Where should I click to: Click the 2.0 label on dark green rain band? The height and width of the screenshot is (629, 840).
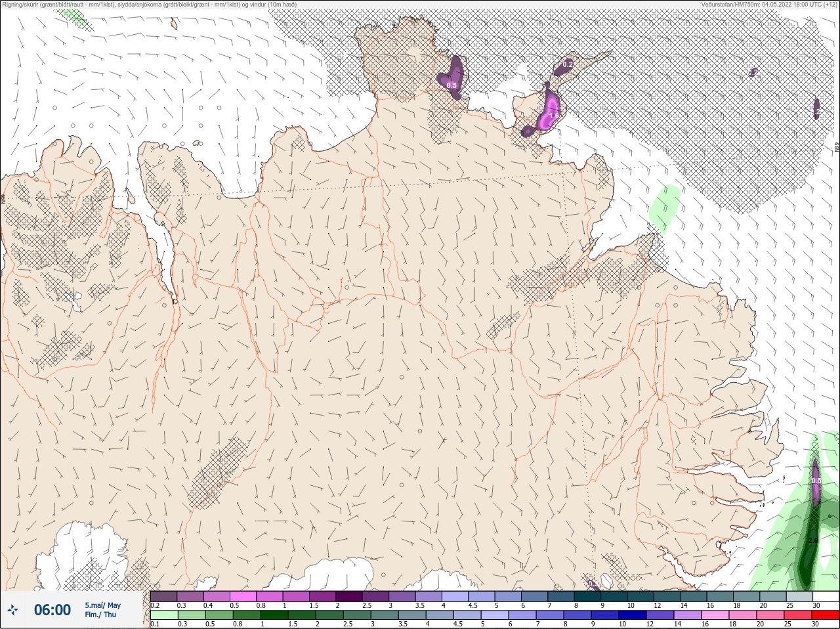pyautogui.click(x=812, y=540)
